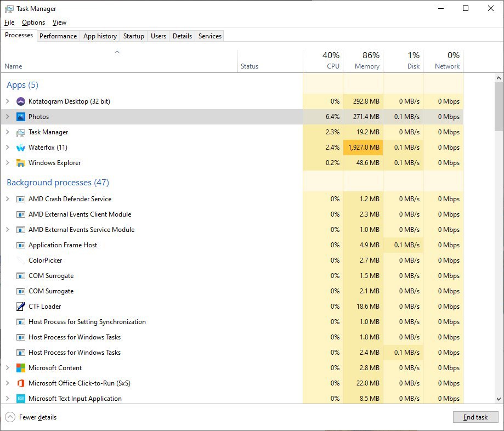Sort by the Network column header

coord(443,61)
